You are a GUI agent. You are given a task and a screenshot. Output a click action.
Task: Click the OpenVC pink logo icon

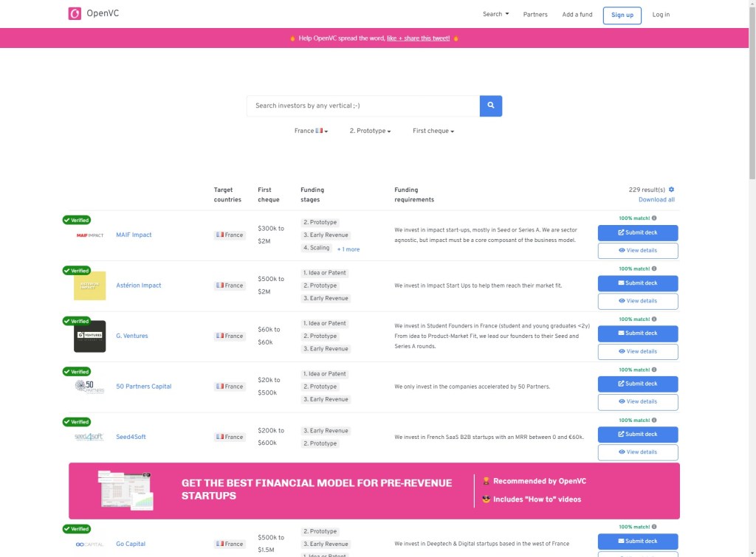(x=74, y=13)
